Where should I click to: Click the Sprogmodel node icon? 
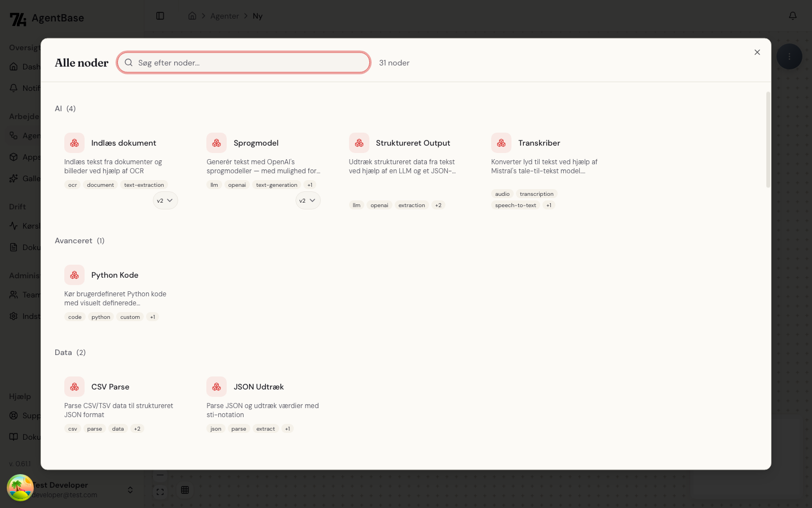point(217,143)
